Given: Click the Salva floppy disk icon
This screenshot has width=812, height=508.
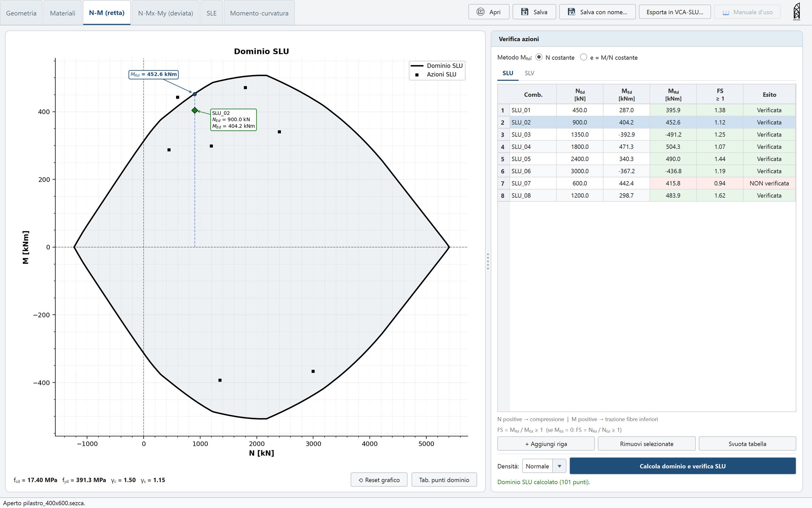Looking at the screenshot, I should point(524,12).
